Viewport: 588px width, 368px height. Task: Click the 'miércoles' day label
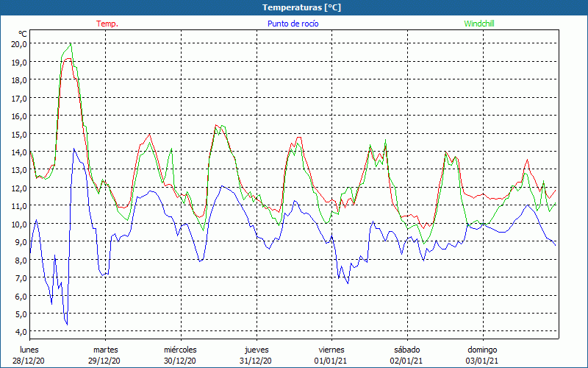(x=180, y=350)
